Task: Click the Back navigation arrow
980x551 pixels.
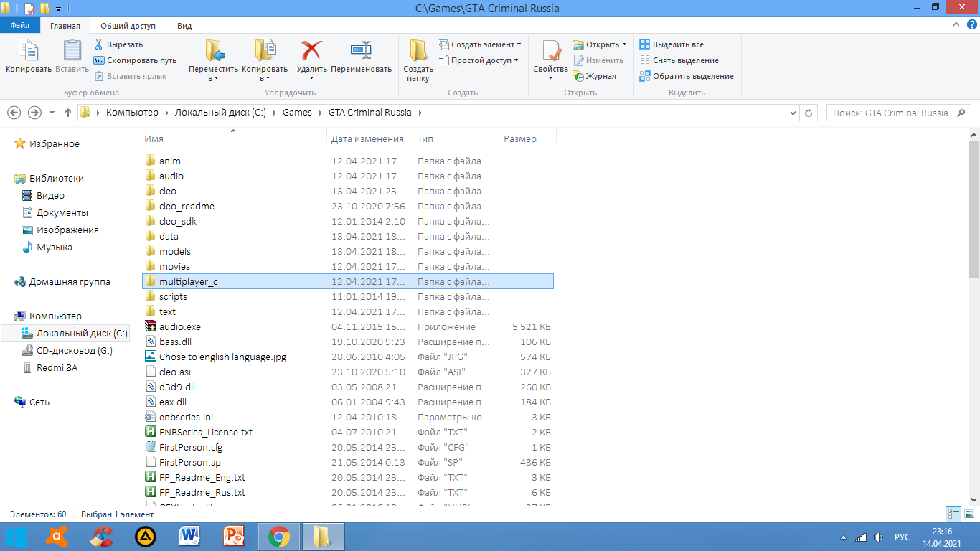Action: (14, 113)
